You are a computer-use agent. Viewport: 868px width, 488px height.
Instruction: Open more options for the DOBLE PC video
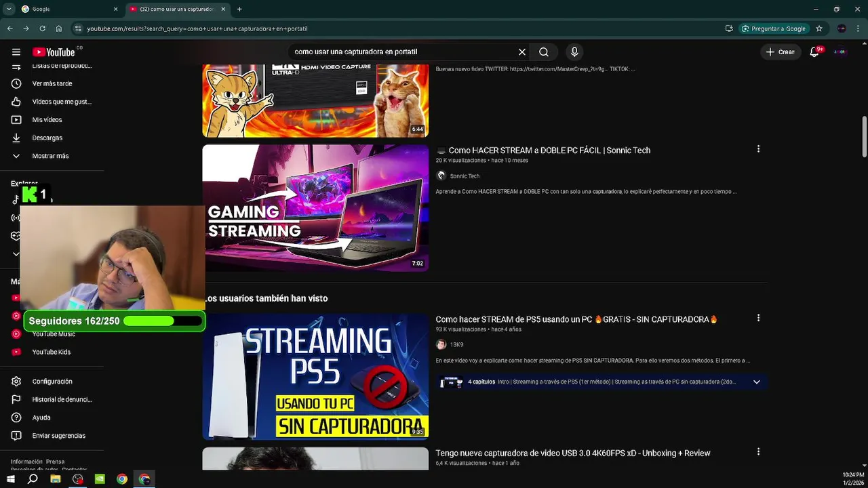pos(758,149)
